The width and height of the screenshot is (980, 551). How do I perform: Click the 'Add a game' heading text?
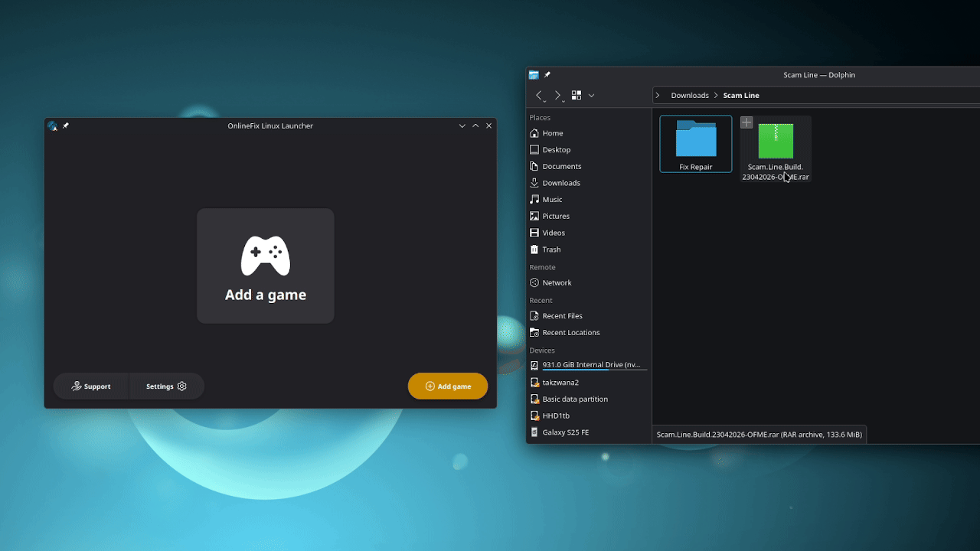click(x=266, y=295)
